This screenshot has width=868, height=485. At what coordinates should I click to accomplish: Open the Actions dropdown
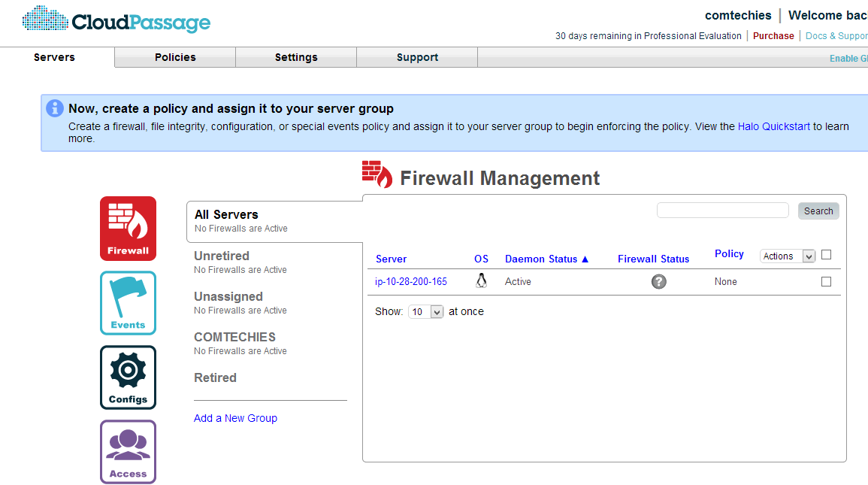click(x=787, y=256)
